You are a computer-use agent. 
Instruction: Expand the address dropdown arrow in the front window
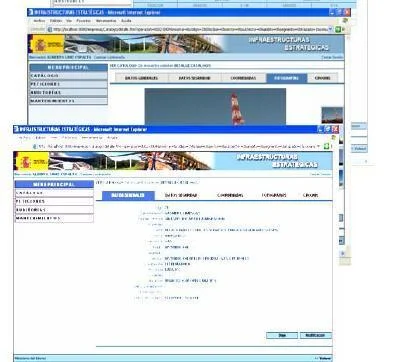319,146
